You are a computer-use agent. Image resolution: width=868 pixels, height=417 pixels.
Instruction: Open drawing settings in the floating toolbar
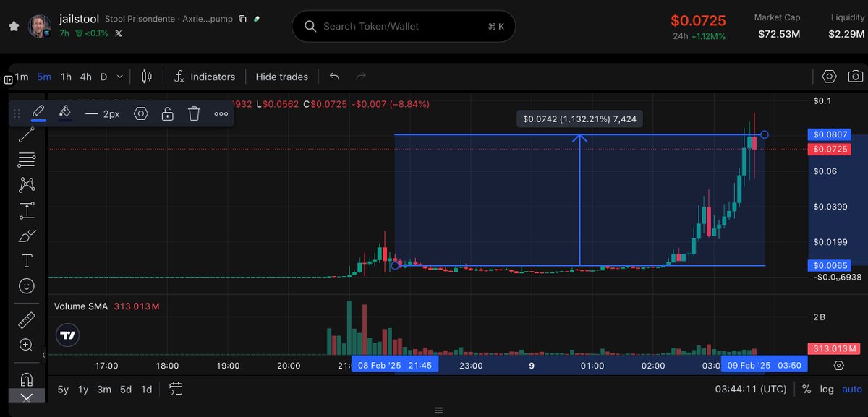[x=140, y=113]
